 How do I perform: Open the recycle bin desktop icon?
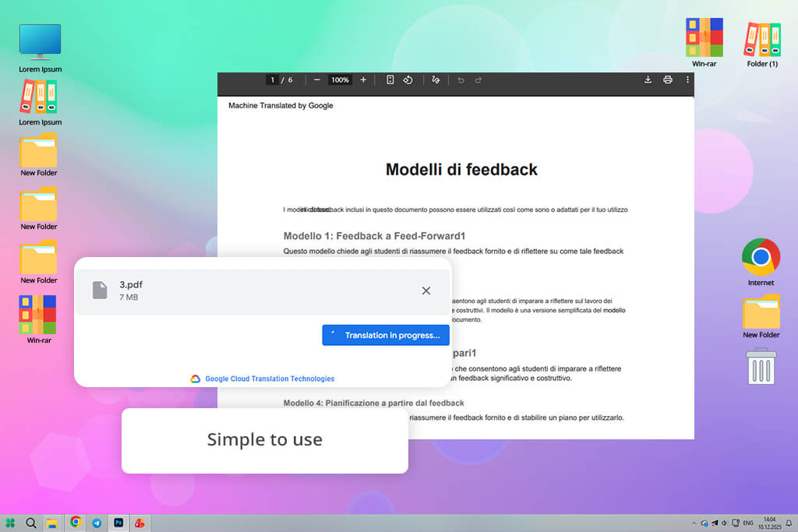click(x=761, y=366)
